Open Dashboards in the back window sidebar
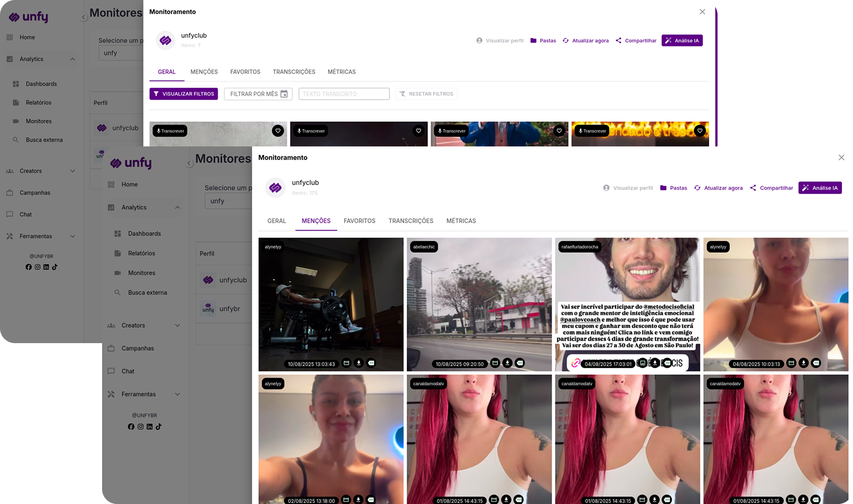853x504 pixels. [41, 84]
